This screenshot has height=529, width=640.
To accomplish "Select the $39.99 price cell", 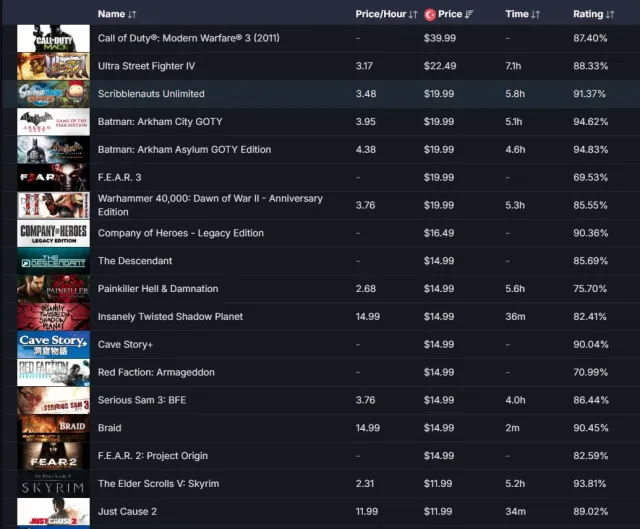I will 440,38.
